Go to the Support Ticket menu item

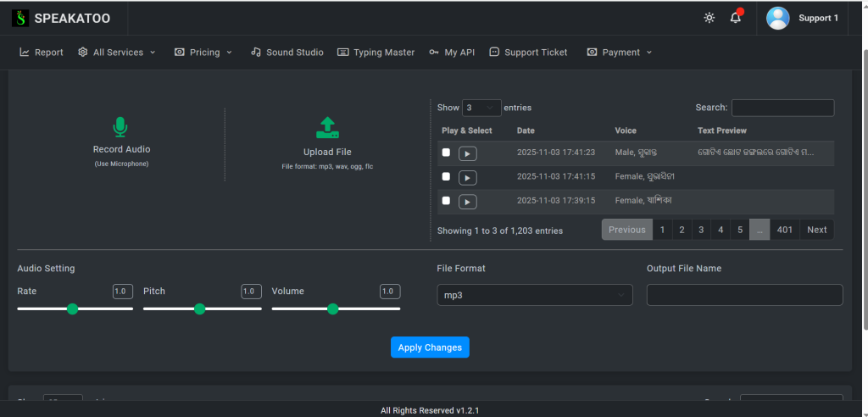click(528, 53)
